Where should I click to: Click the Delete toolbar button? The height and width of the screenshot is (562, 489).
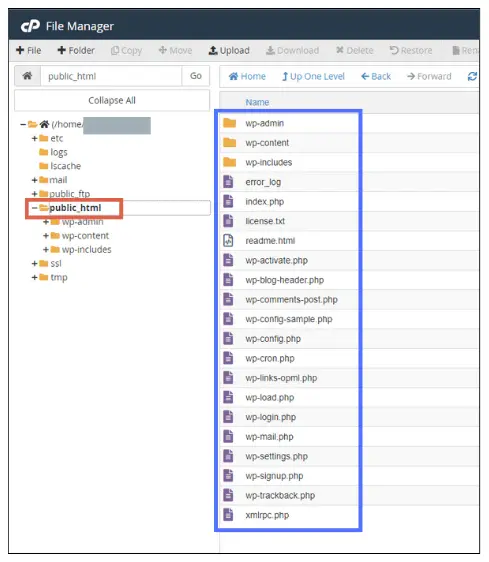[x=355, y=51]
